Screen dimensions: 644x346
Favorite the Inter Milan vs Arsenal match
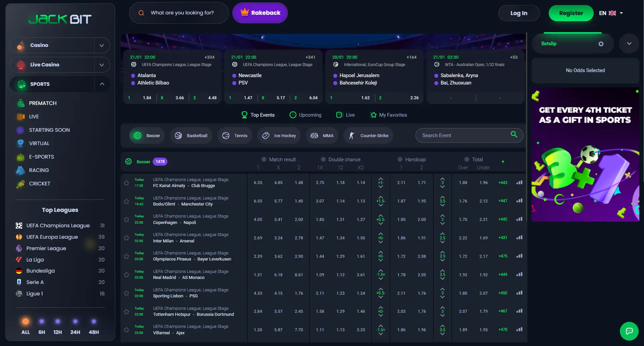127,238
